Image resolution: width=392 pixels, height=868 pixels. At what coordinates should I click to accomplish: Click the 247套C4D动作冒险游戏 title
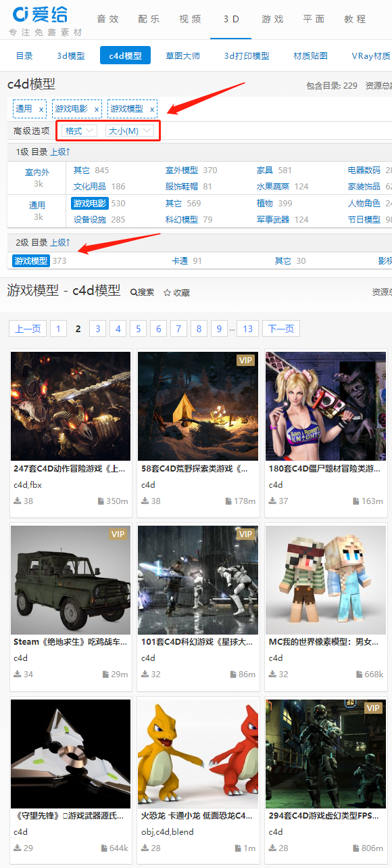click(69, 468)
